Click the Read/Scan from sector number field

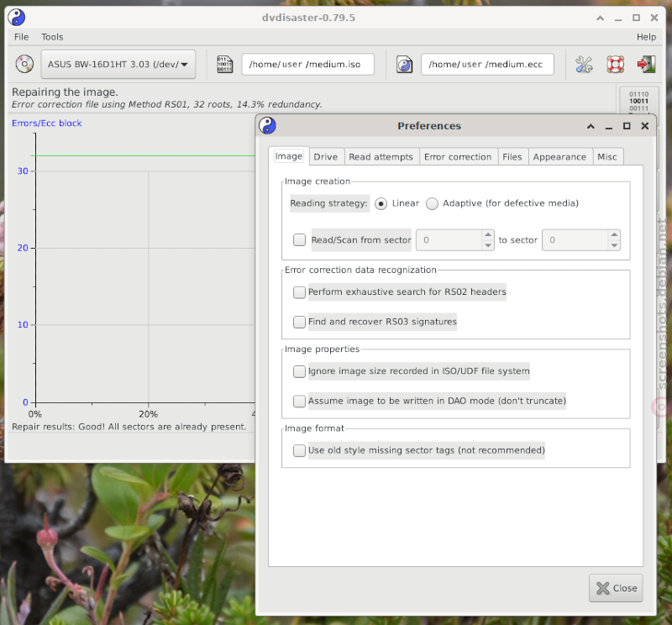click(449, 240)
